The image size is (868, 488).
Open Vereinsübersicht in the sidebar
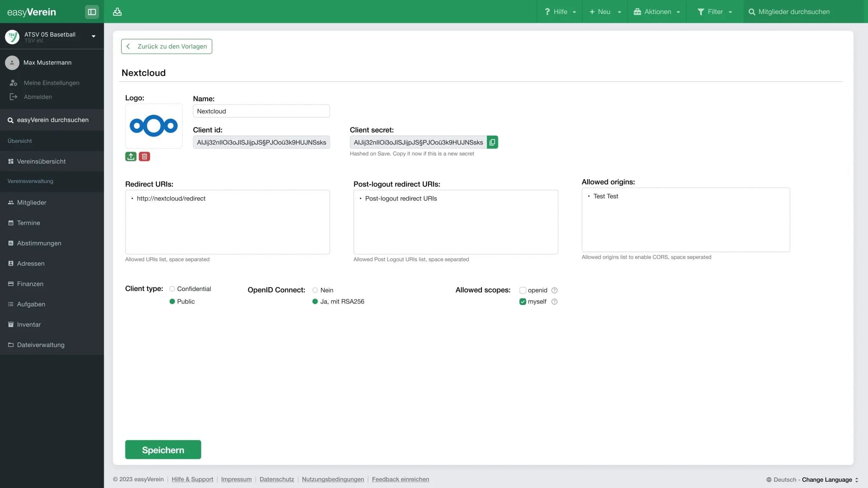[52, 161]
